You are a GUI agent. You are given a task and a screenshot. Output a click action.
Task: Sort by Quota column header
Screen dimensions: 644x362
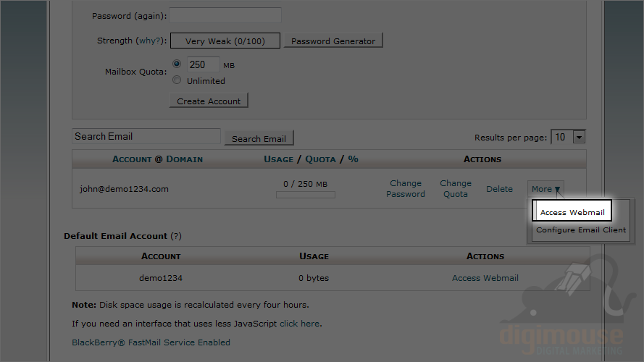tap(320, 159)
